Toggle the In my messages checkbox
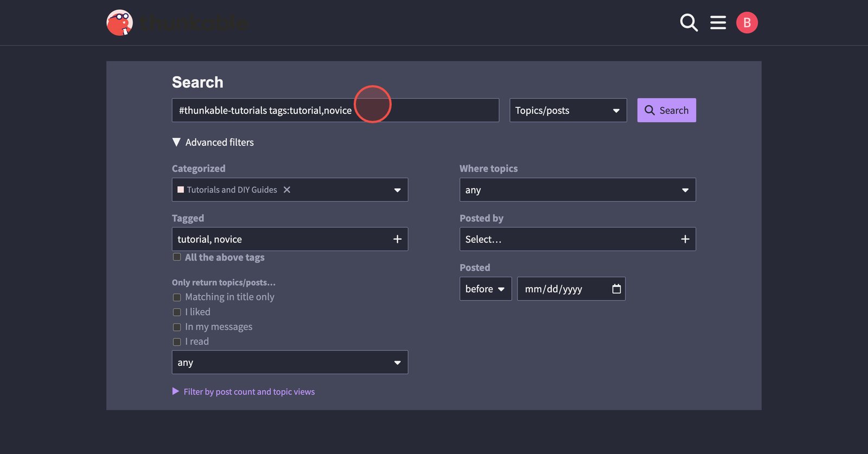 pyautogui.click(x=177, y=327)
